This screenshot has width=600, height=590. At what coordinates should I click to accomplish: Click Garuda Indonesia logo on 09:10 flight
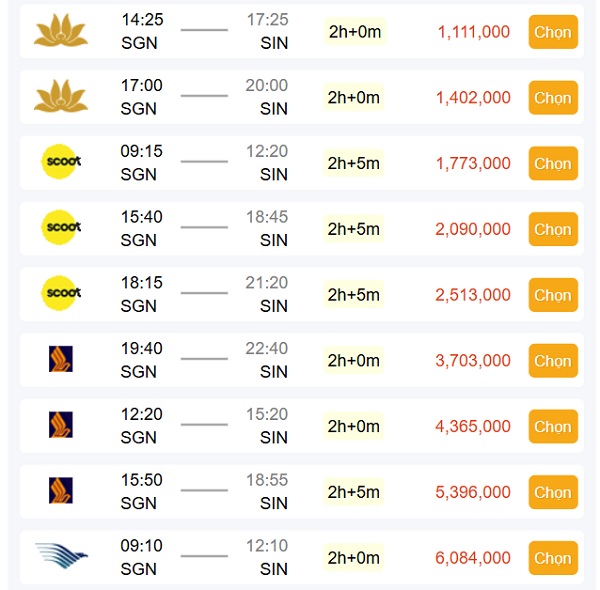click(x=62, y=556)
